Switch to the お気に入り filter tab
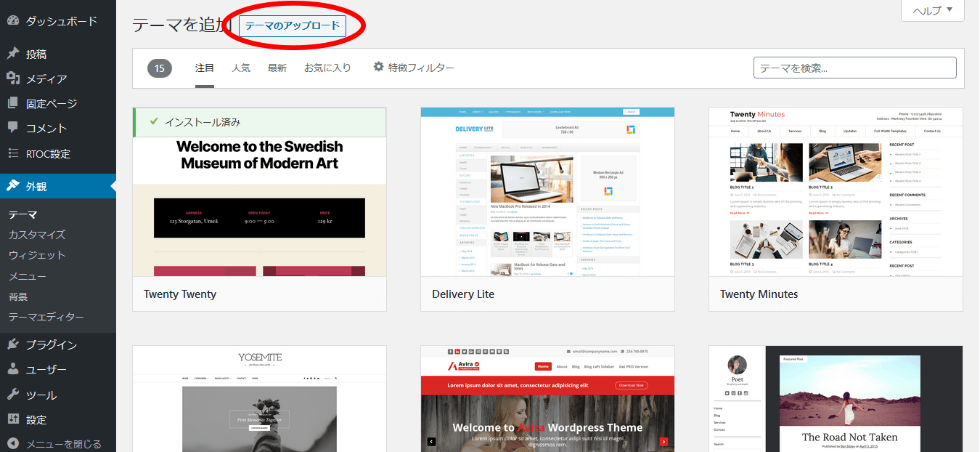The height and width of the screenshot is (452, 980). click(327, 68)
